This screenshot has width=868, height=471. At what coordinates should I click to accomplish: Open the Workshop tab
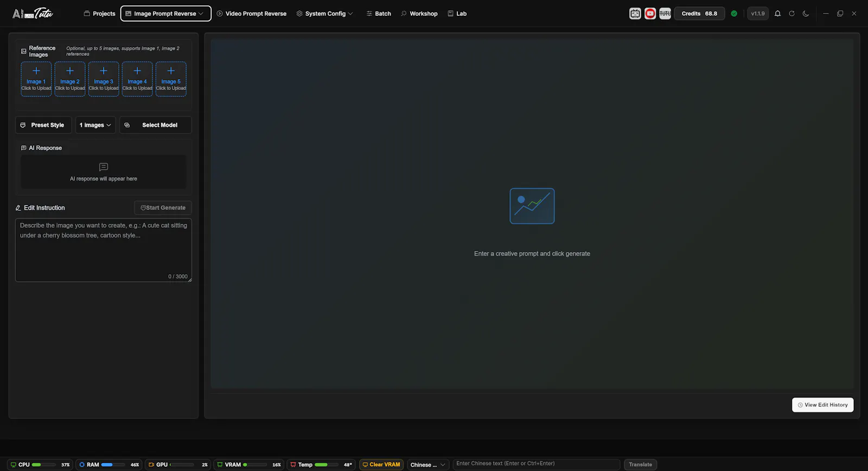(419, 14)
